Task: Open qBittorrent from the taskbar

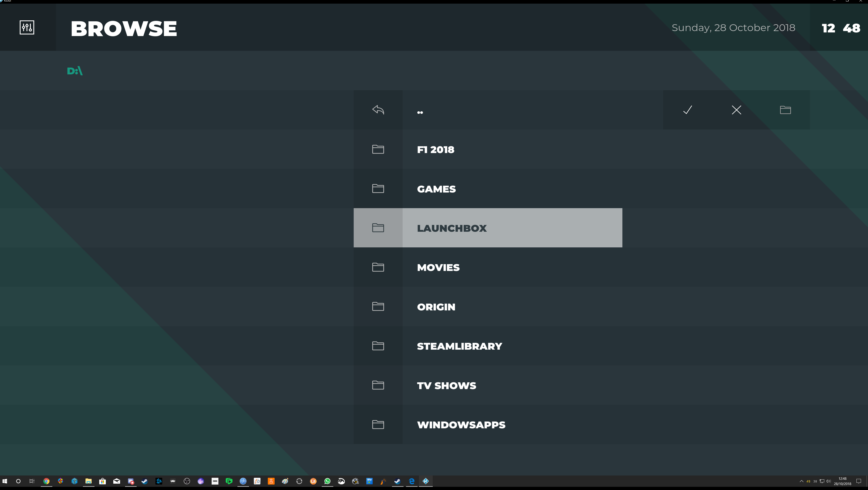Action: [243, 481]
